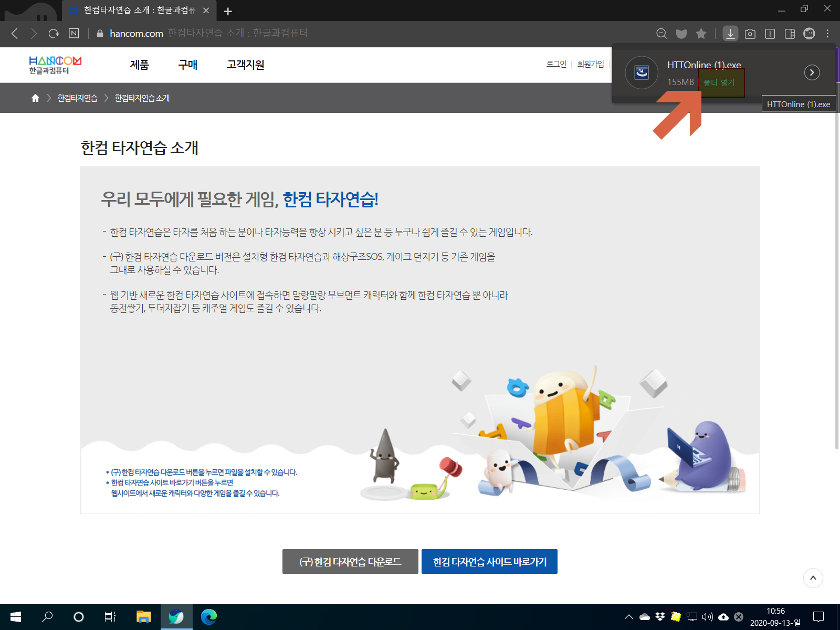
Task: Open Cortana from the taskbar
Action: tap(79, 617)
